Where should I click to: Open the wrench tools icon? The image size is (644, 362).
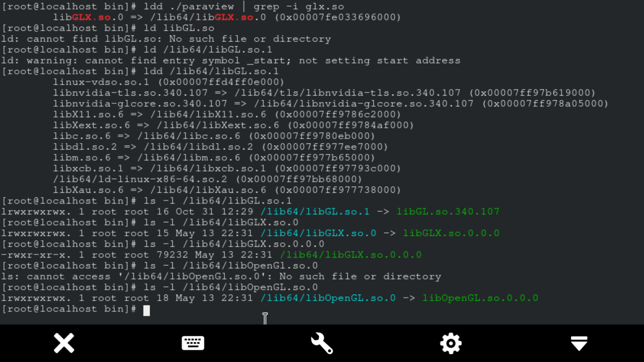click(x=322, y=343)
